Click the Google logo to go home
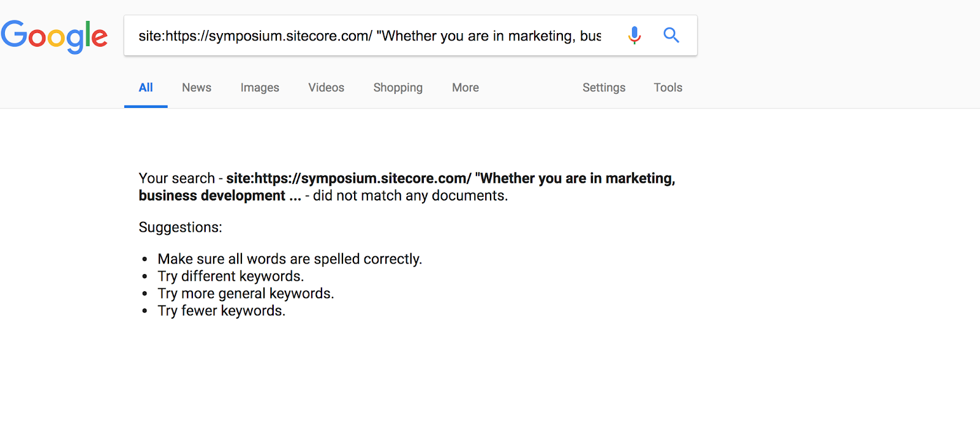This screenshot has height=439, width=980. (x=54, y=36)
